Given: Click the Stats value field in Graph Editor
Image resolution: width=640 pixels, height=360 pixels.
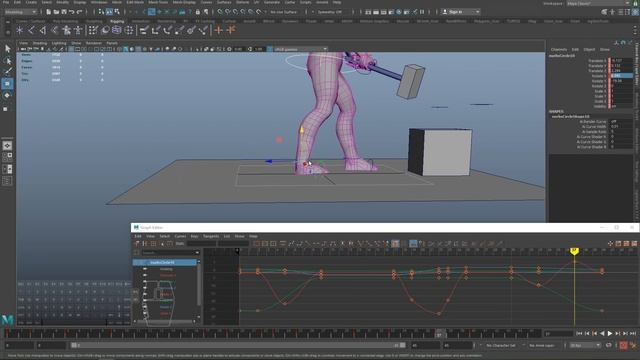Looking at the screenshot, I should [201, 244].
